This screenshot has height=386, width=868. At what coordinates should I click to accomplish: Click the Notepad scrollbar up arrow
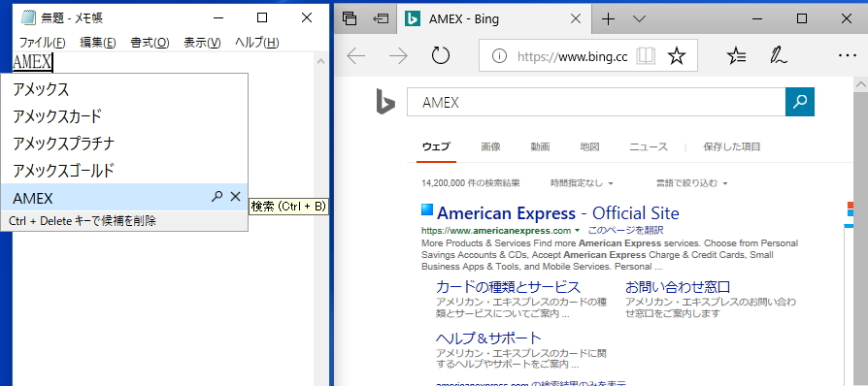coord(320,61)
